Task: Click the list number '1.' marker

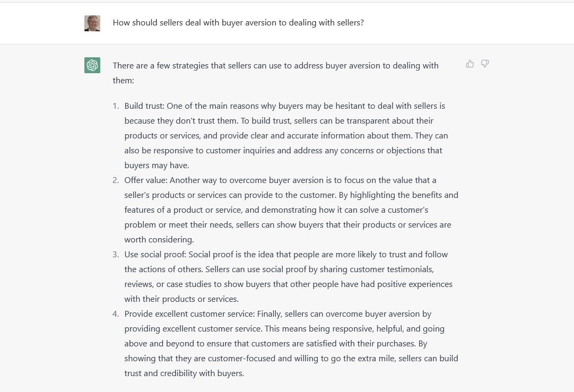Action: [116, 106]
